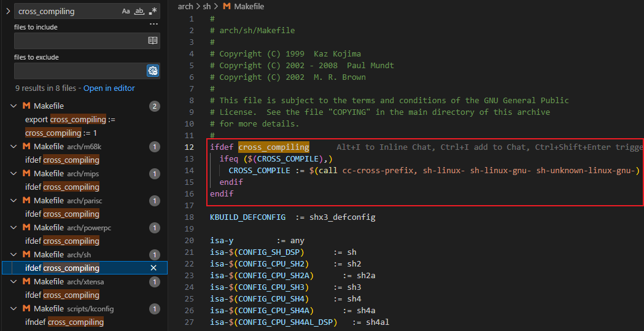Expand the replace field chevron

[7, 11]
